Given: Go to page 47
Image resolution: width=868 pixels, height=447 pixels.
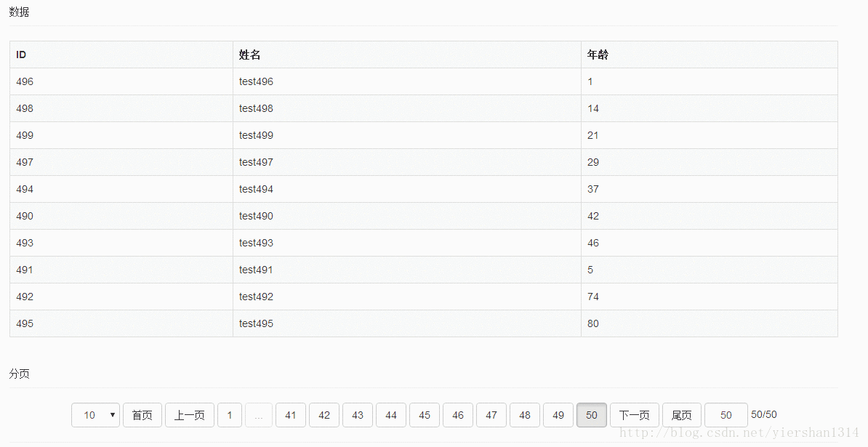Looking at the screenshot, I should point(491,415).
